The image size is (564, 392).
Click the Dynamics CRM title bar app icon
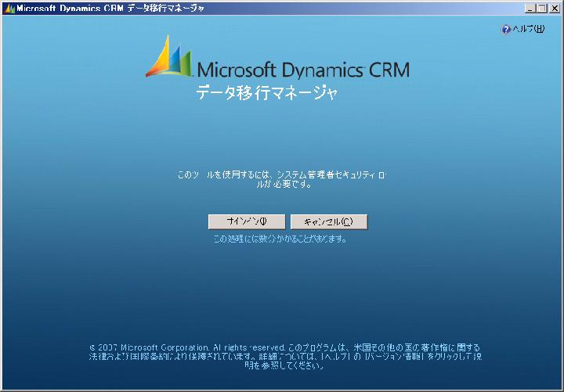click(x=9, y=9)
